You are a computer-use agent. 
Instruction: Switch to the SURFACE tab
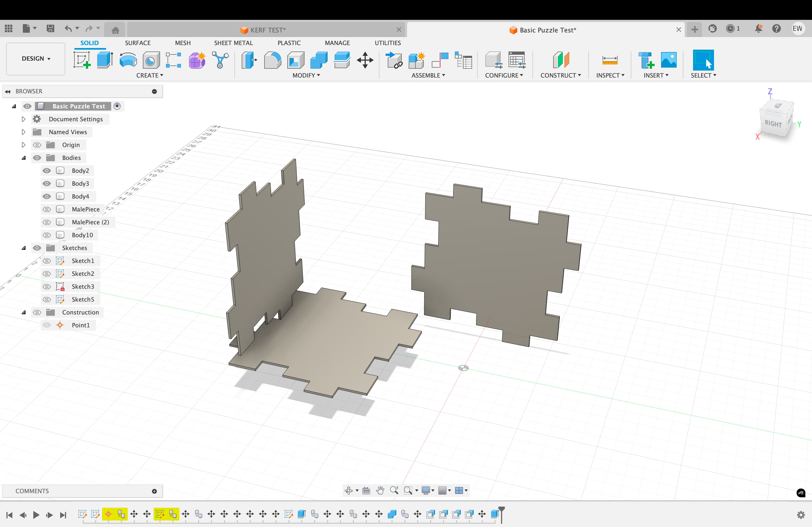click(x=137, y=43)
